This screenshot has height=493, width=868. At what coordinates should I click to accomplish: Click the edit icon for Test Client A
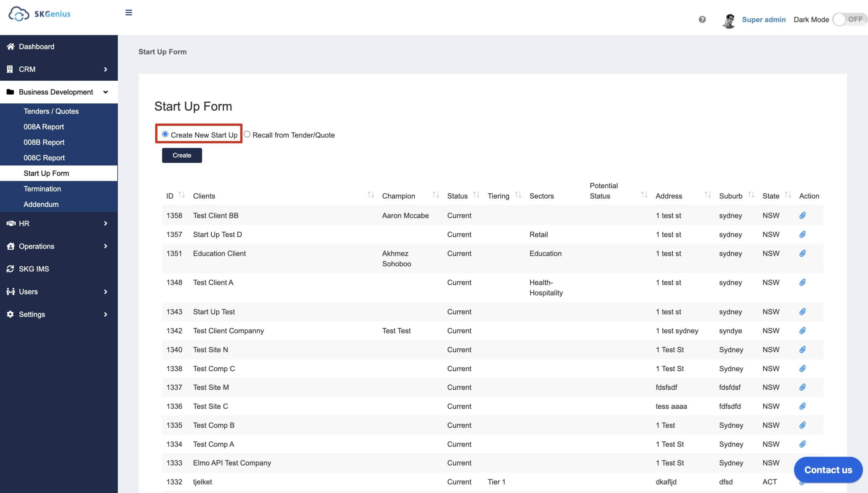tap(803, 282)
